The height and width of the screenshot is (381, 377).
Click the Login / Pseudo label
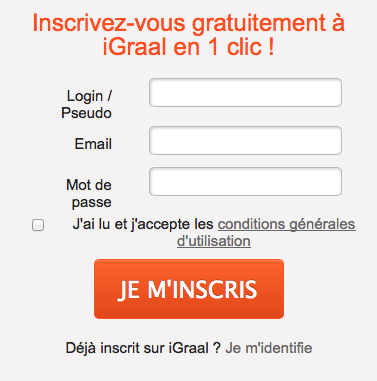87,104
